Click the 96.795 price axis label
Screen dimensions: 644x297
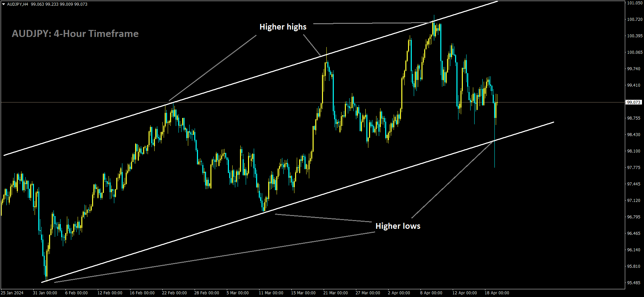(634, 217)
